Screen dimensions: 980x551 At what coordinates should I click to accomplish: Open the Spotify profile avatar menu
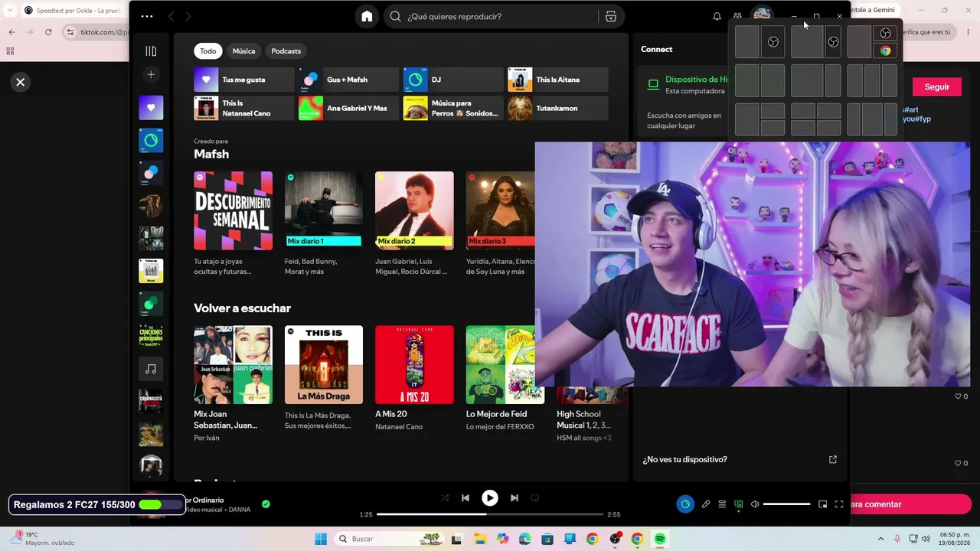click(762, 15)
